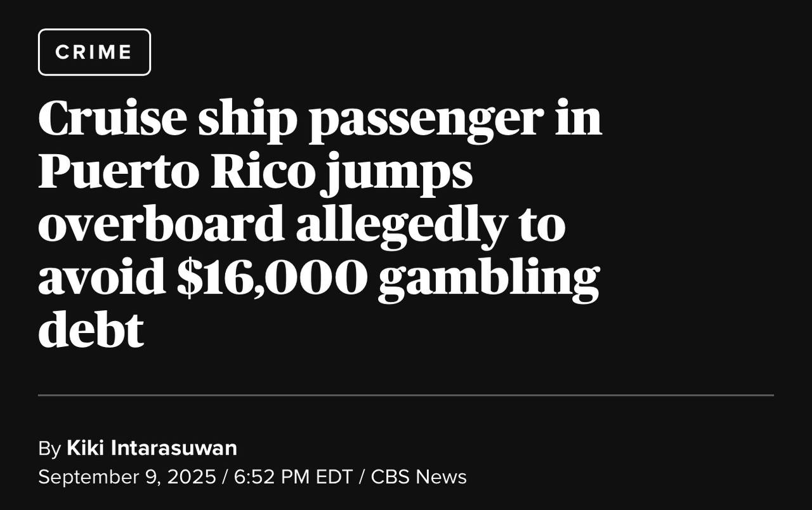Click the word allegedly in the headline

(x=402, y=226)
